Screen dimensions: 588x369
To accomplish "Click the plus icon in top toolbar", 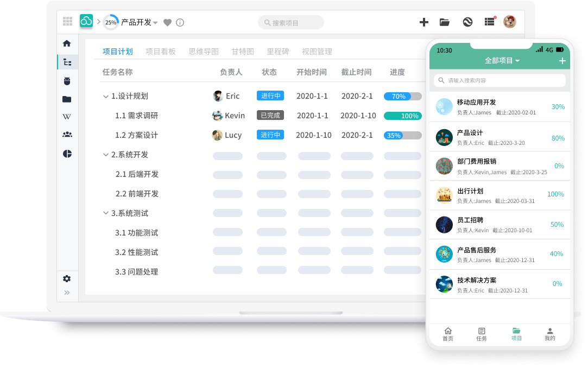I will pos(424,22).
